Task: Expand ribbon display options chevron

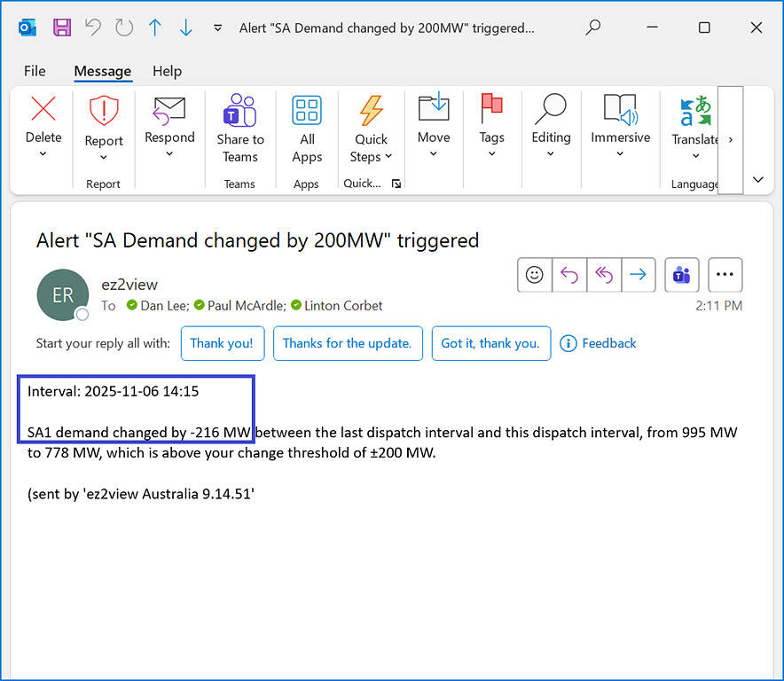Action: [x=757, y=179]
